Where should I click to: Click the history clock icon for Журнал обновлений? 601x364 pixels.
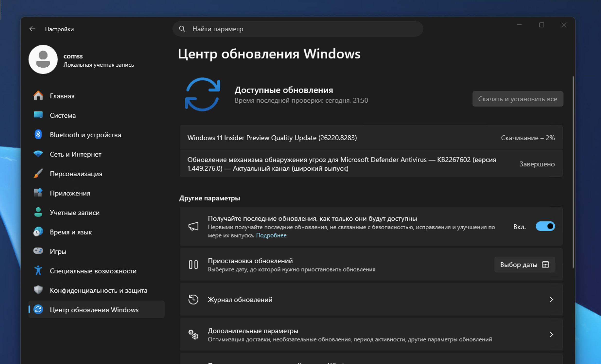(x=193, y=299)
